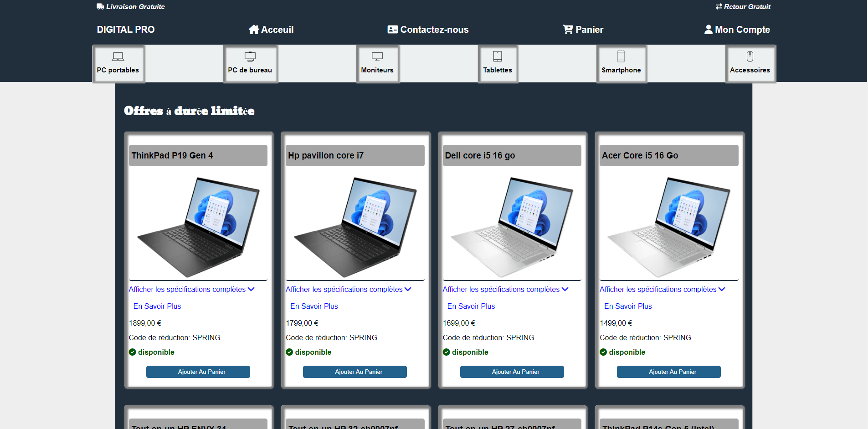Click the Livraison Gratuite text

coord(135,7)
